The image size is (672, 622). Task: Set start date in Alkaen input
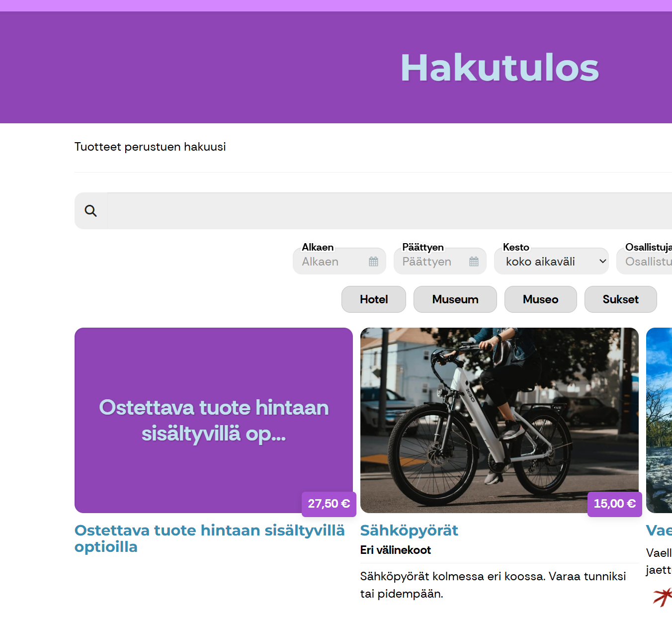[x=339, y=261]
